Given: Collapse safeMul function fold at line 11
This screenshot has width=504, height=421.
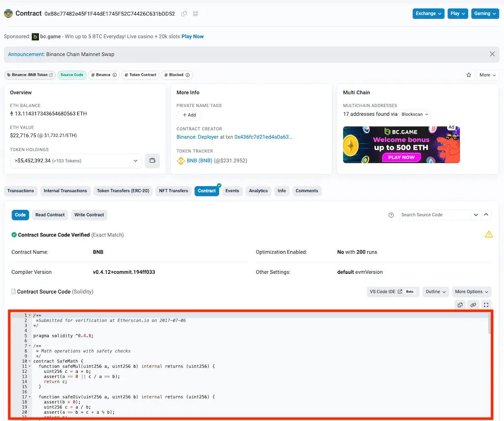Looking at the screenshot, I should [x=30, y=366].
